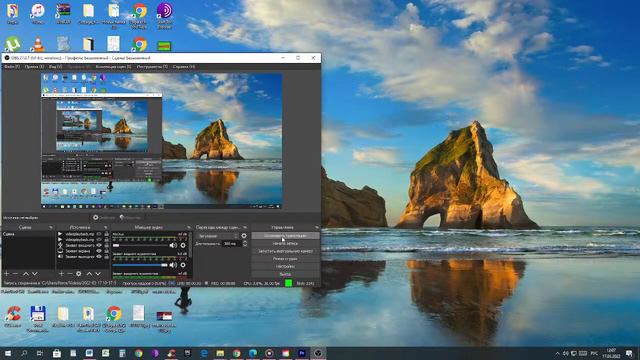Open Файл menu in OBS
Image resolution: width=640 pixels, height=360 pixels.
[x=11, y=67]
